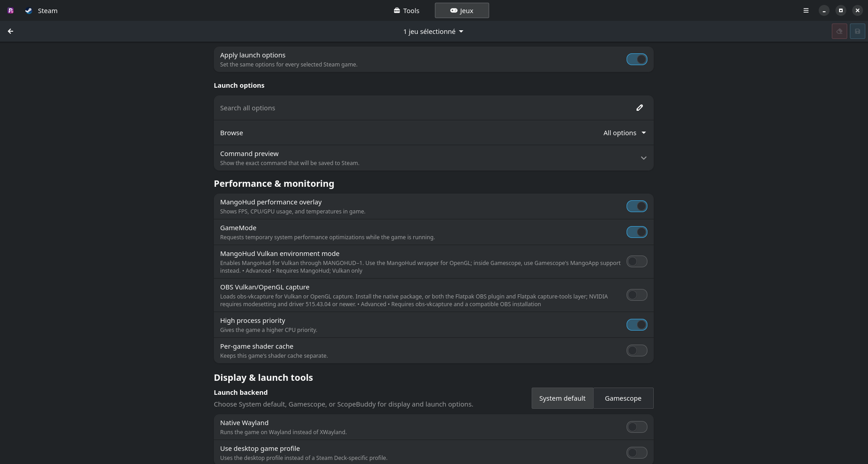This screenshot has width=868, height=464.
Task: Open the hamburger main menu
Action: [806, 10]
